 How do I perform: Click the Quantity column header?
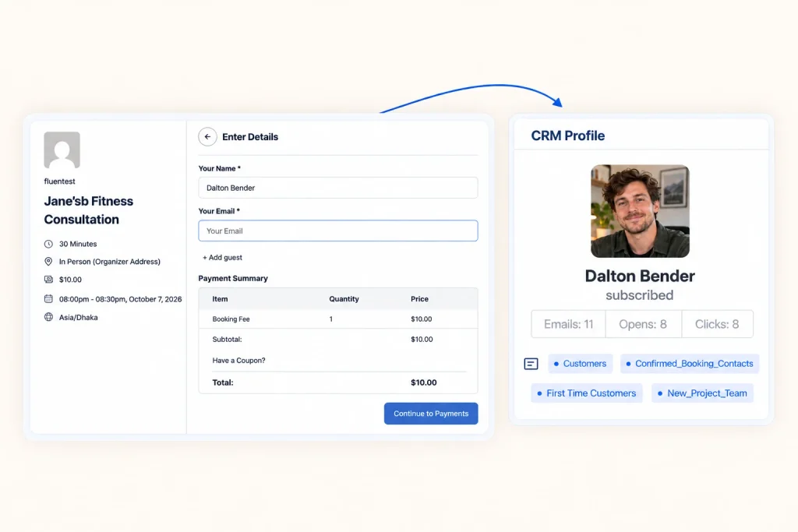click(344, 299)
